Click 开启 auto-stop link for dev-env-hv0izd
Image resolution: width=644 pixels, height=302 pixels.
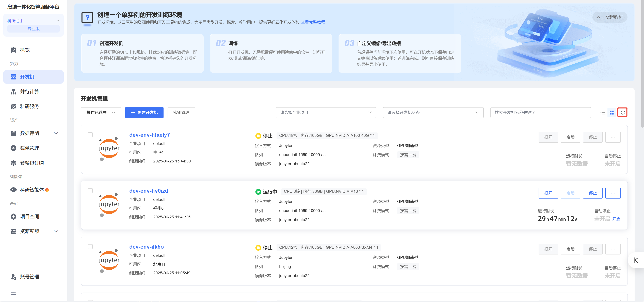click(616, 219)
